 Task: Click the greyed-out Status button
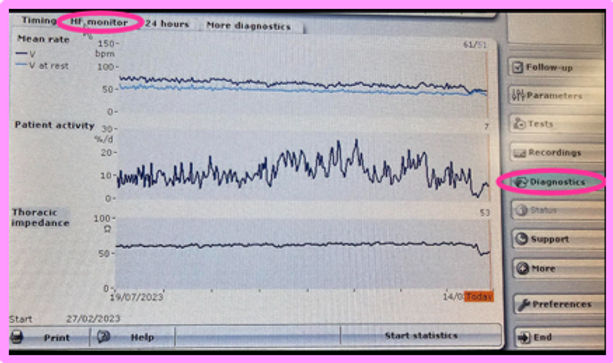[x=557, y=210]
